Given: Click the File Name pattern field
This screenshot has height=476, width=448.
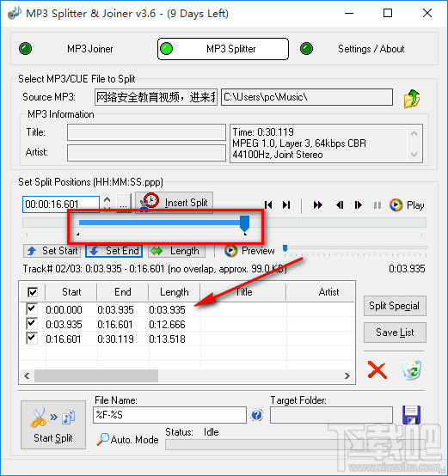Looking at the screenshot, I should click(x=169, y=415).
